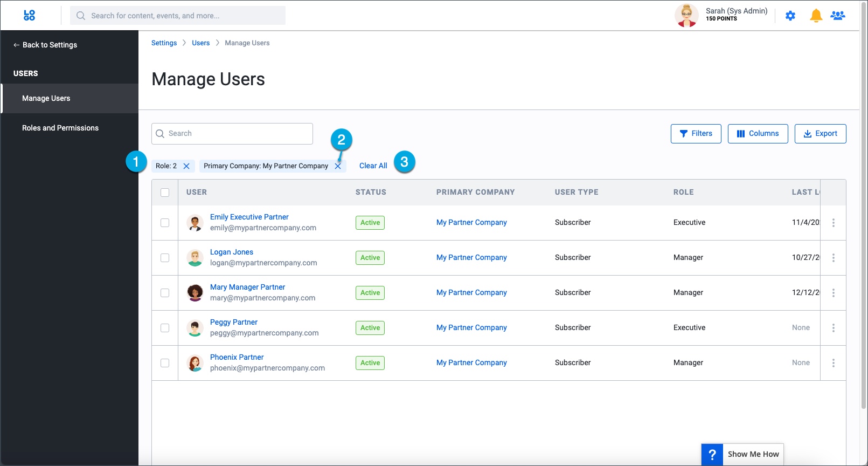Toggle the select-all checkbox in table header
This screenshot has height=466, width=868.
[165, 193]
